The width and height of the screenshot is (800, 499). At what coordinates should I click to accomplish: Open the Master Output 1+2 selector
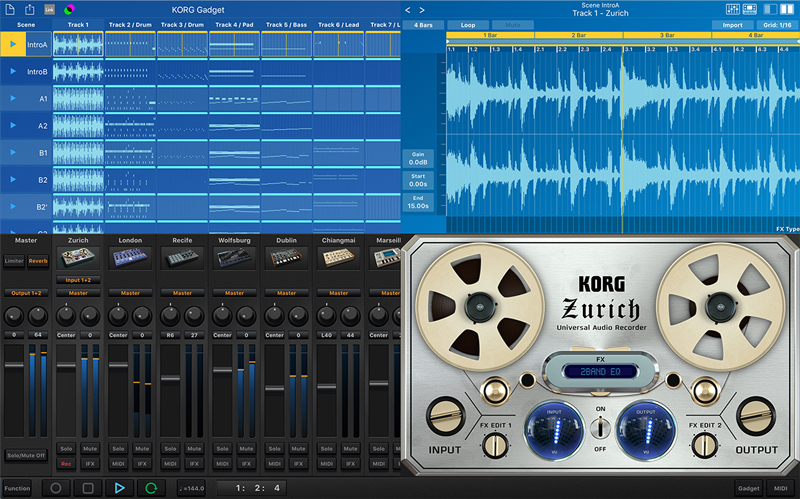pyautogui.click(x=26, y=293)
